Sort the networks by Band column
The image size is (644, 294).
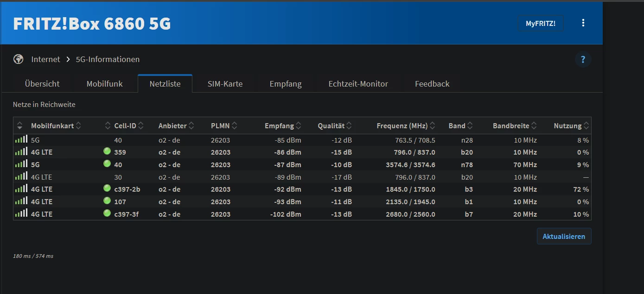[x=460, y=126]
